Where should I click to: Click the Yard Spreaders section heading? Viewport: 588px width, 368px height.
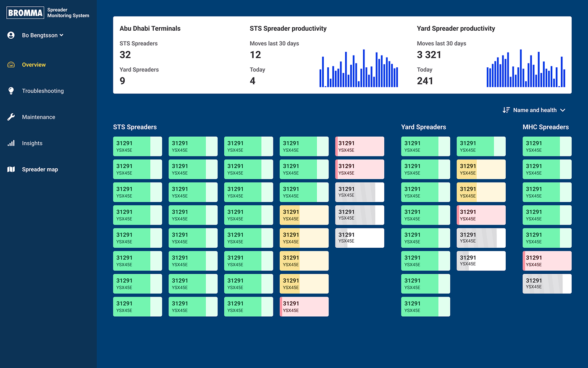coord(423,127)
